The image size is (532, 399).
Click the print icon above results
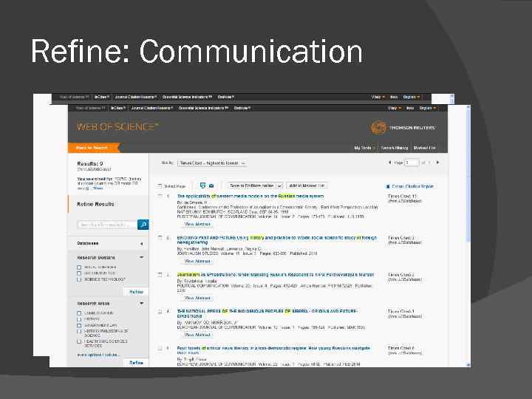202,185
